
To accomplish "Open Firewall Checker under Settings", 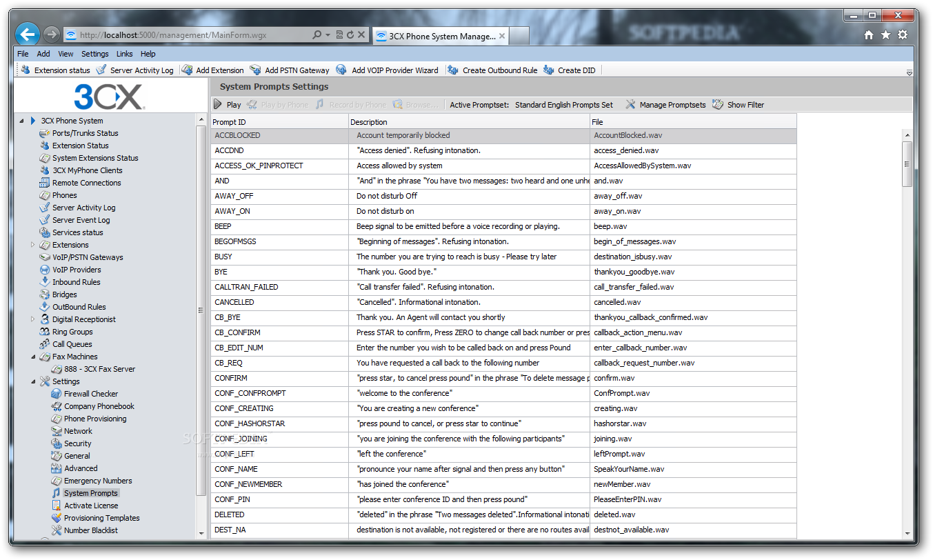I will coord(91,394).
